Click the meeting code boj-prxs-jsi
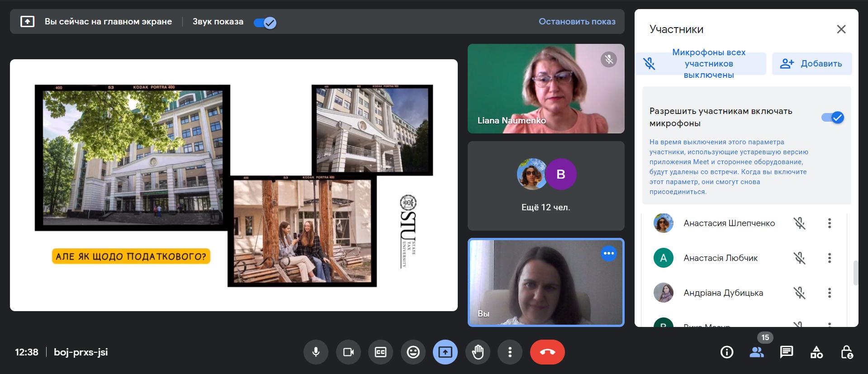The height and width of the screenshot is (374, 868). 81,352
